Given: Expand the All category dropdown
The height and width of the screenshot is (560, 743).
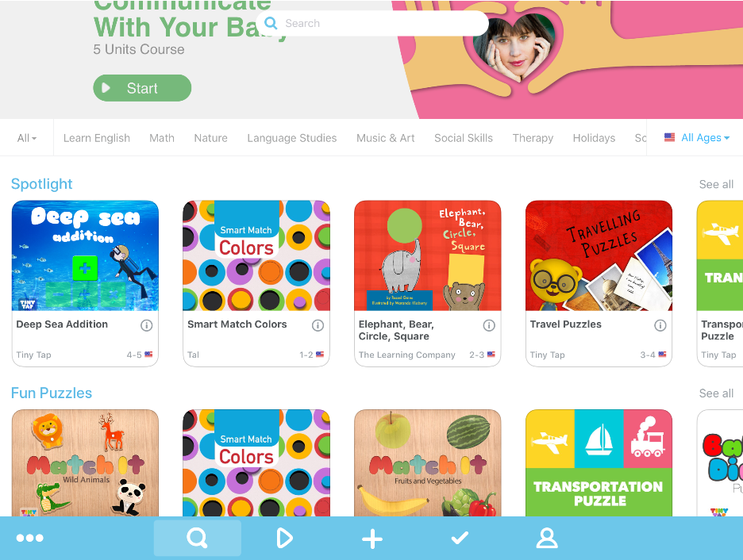Looking at the screenshot, I should tap(26, 138).
